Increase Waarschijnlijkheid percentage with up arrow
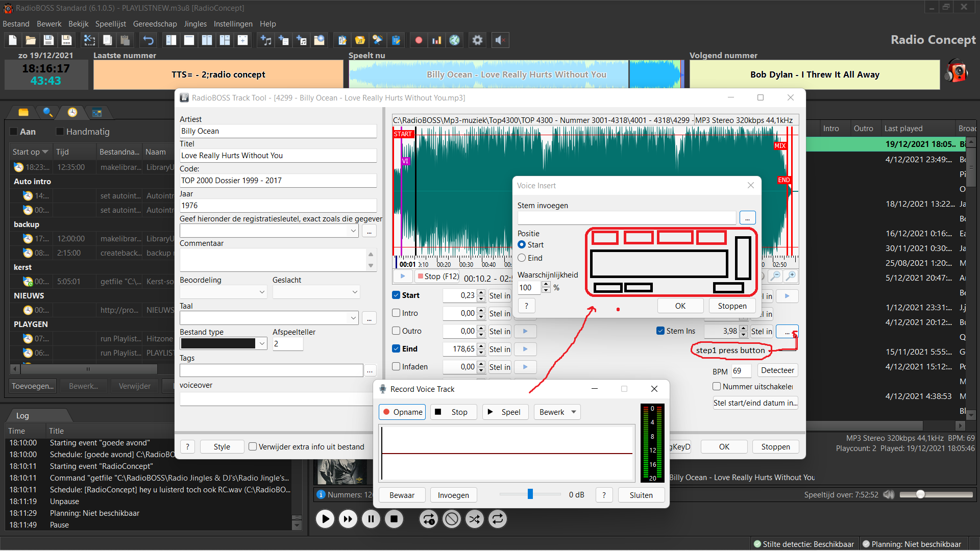The height and width of the screenshot is (551, 980). pyautogui.click(x=546, y=284)
